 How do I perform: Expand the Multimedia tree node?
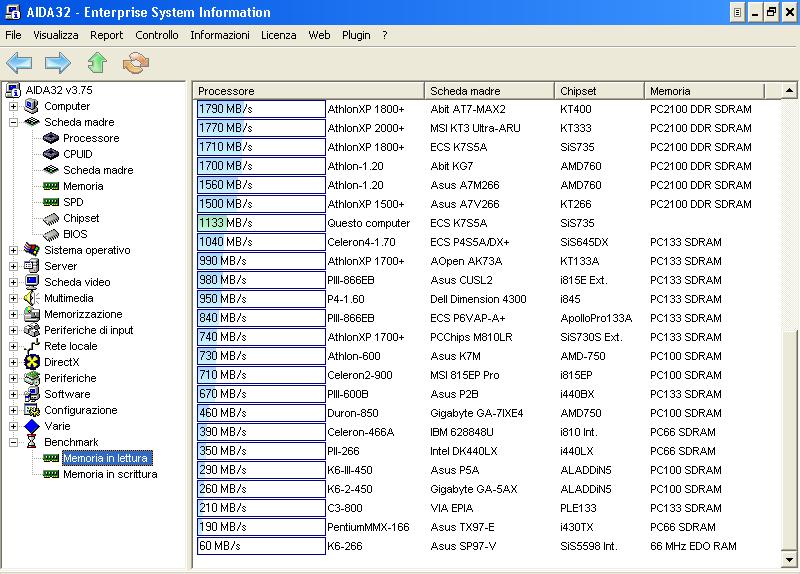pos(13,298)
